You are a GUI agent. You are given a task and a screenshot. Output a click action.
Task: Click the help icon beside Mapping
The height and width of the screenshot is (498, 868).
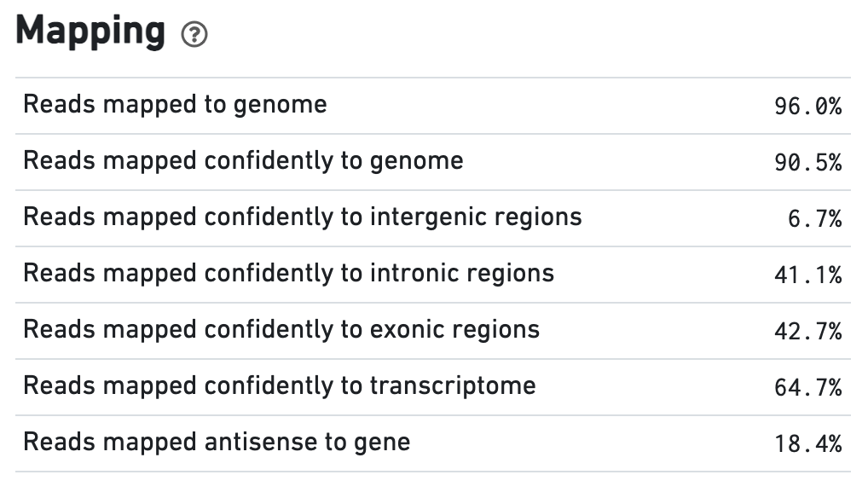point(195,35)
